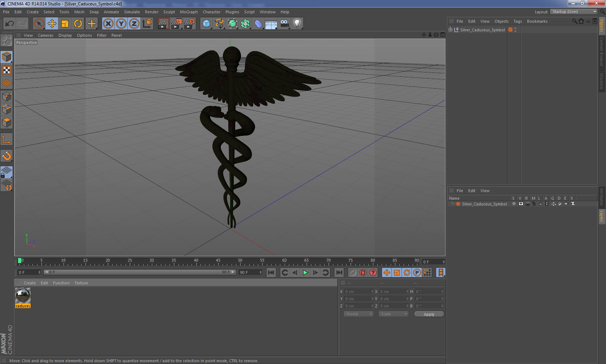606x364 pixels.
Task: Select the Live Selection tool
Action: (39, 24)
